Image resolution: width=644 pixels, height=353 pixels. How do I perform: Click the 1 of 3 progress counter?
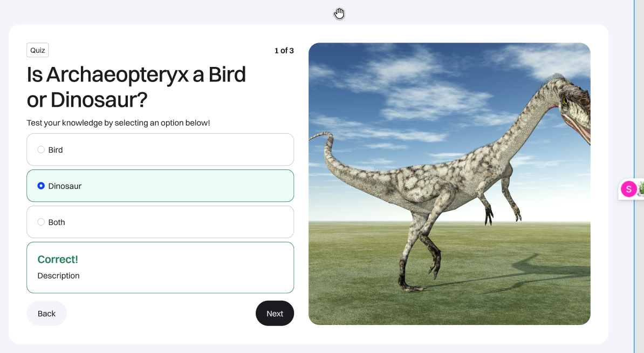[284, 51]
